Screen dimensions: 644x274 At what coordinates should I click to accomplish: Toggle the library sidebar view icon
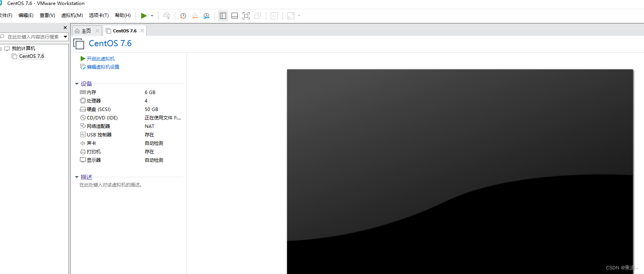pyautogui.click(x=223, y=16)
